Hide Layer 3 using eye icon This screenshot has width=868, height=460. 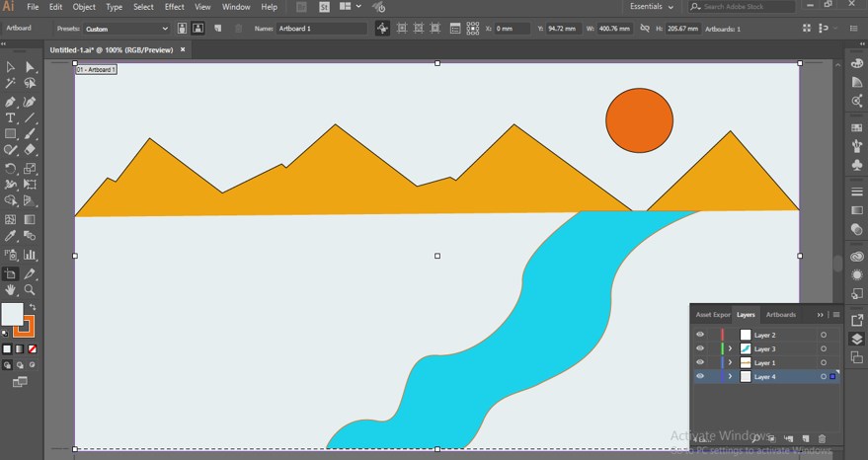(700, 348)
